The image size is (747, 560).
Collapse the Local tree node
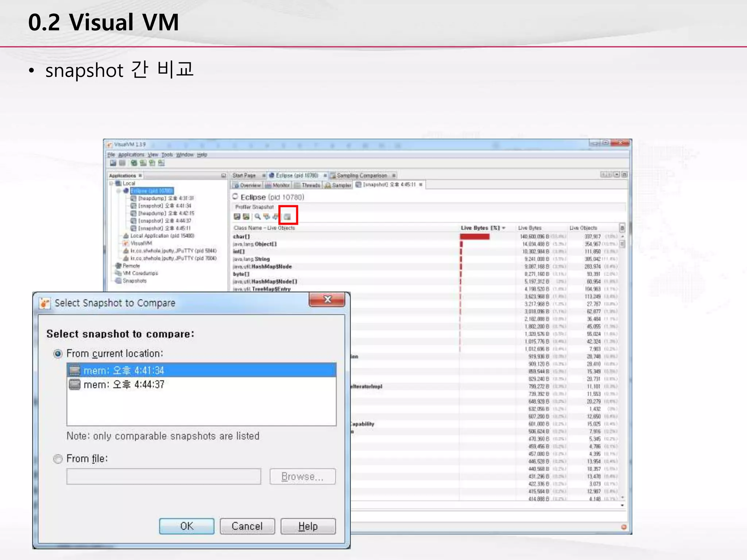(x=112, y=183)
